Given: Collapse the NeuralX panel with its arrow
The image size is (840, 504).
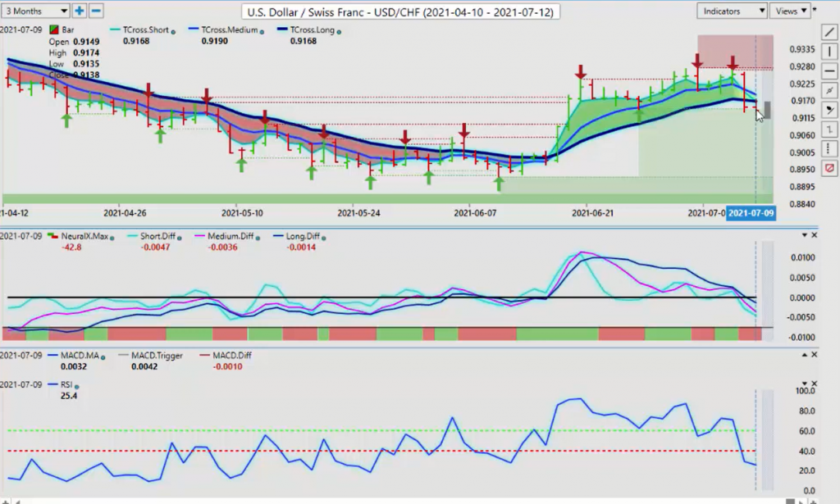Looking at the screenshot, I should (x=804, y=235).
